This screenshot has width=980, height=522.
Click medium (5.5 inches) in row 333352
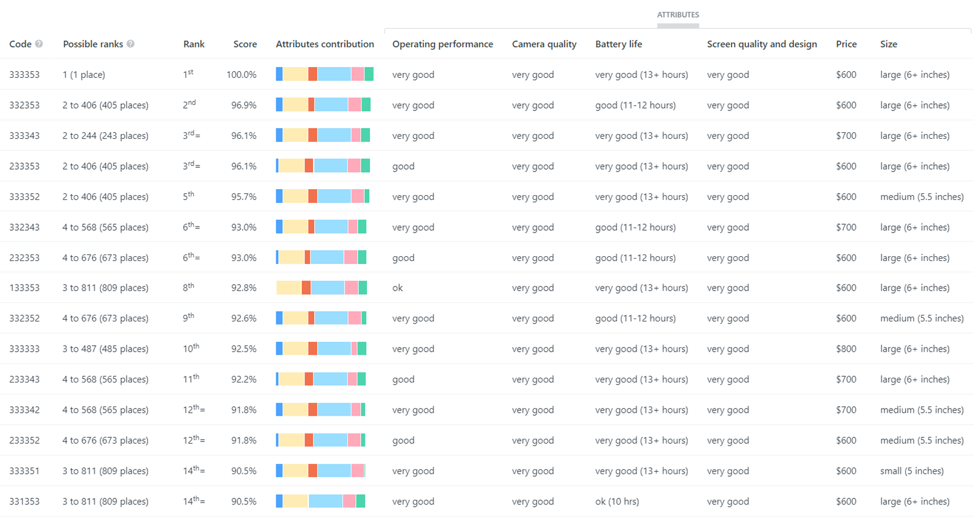[x=922, y=197]
